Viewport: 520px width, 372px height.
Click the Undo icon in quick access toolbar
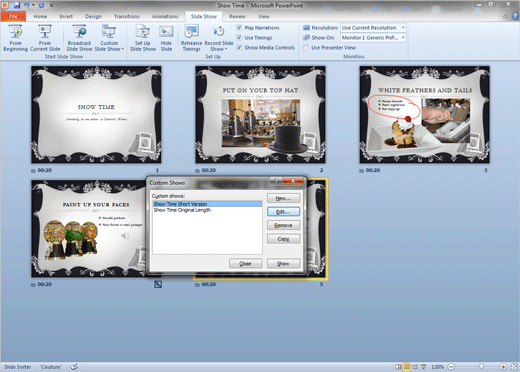click(27, 5)
